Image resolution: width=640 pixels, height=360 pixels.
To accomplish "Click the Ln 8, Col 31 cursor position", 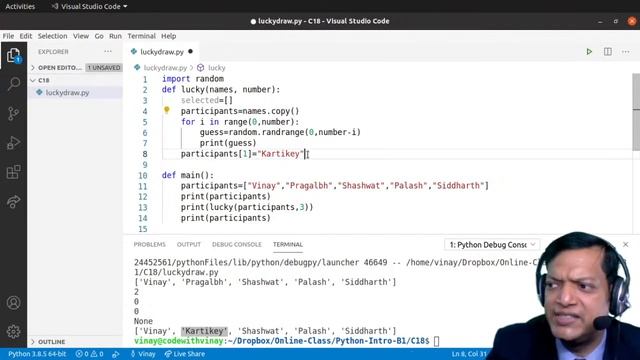I will point(469,354).
